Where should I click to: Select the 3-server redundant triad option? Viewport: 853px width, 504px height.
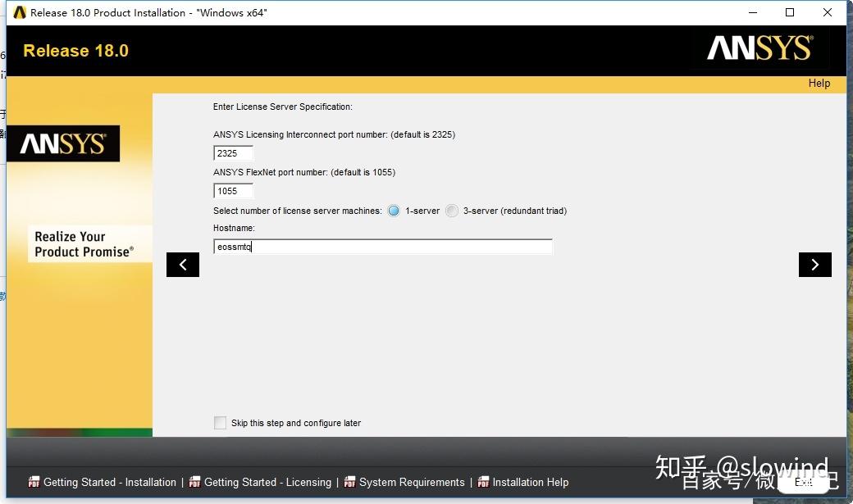coord(452,211)
